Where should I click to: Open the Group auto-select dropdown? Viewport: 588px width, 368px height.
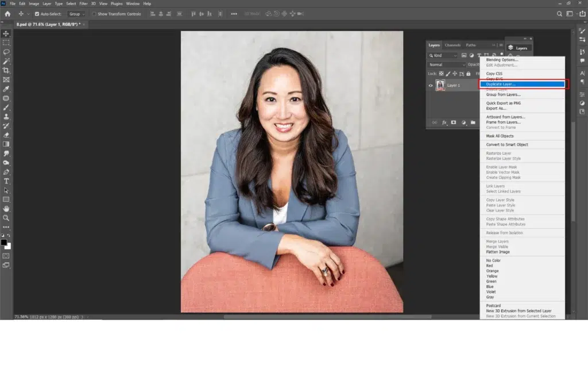76,14
